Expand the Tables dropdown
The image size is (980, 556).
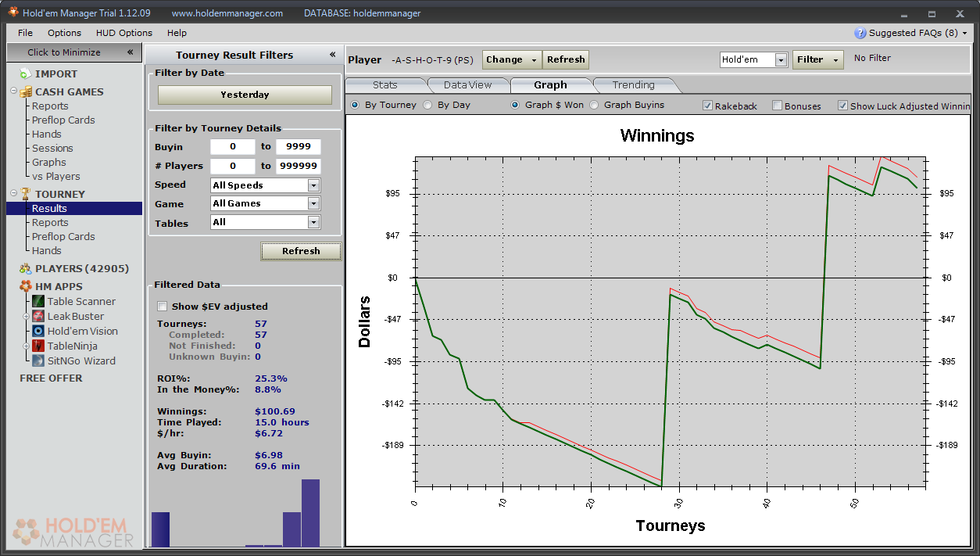click(313, 223)
